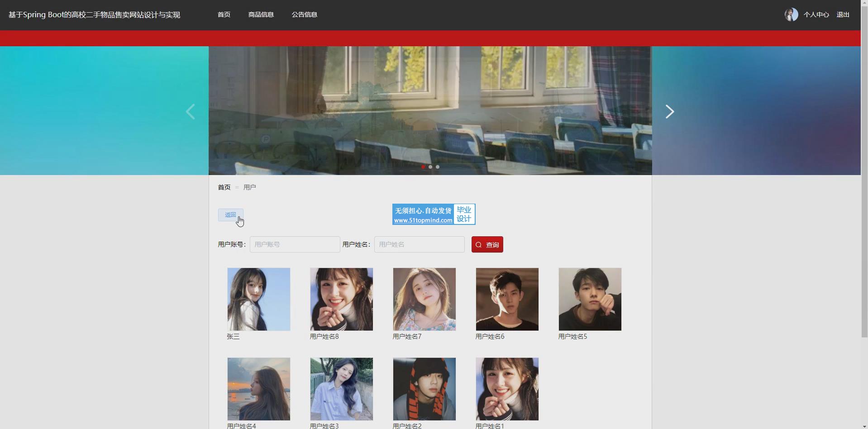Click the classroom carousel banner image

pos(430,110)
